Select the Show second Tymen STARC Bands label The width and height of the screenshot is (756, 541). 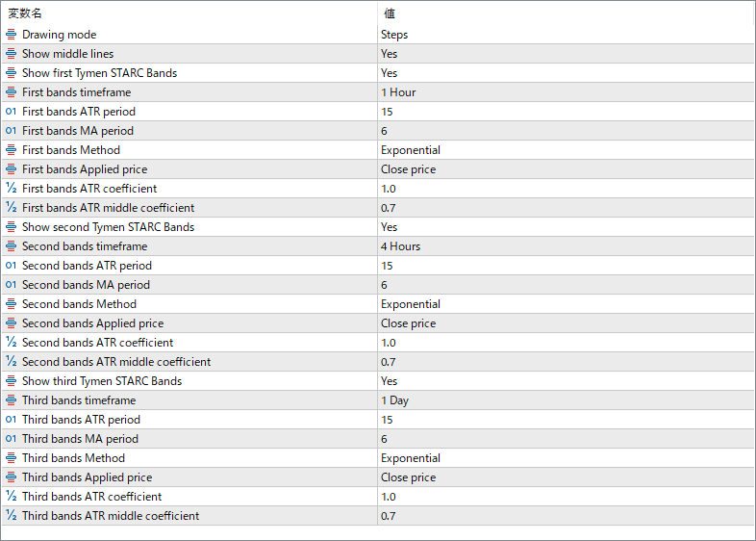[108, 227]
